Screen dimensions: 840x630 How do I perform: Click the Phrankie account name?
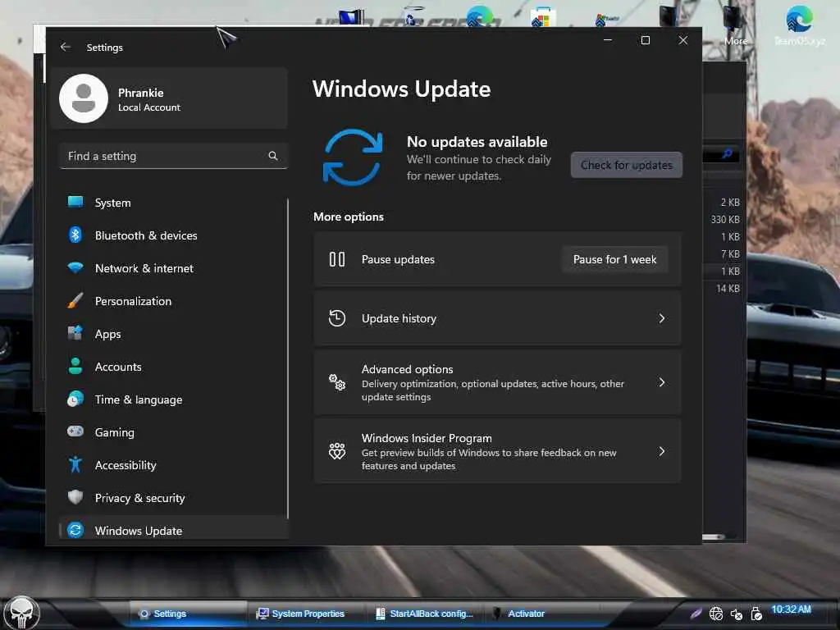pos(141,93)
